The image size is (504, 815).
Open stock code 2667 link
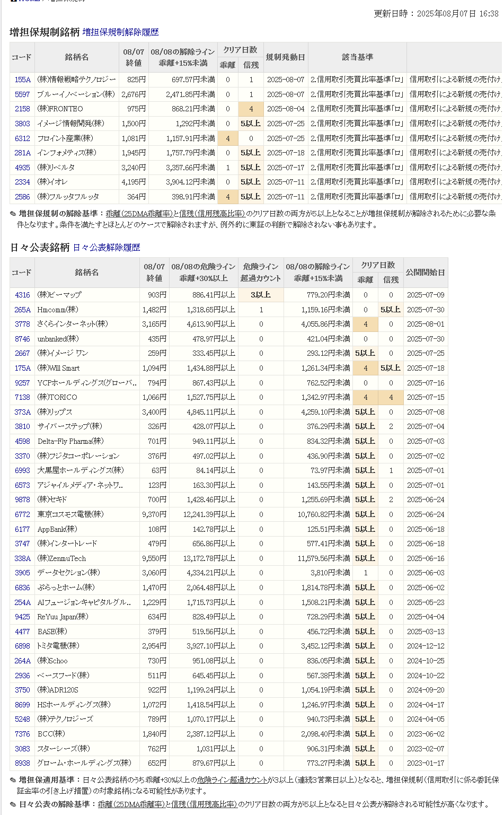(22, 353)
